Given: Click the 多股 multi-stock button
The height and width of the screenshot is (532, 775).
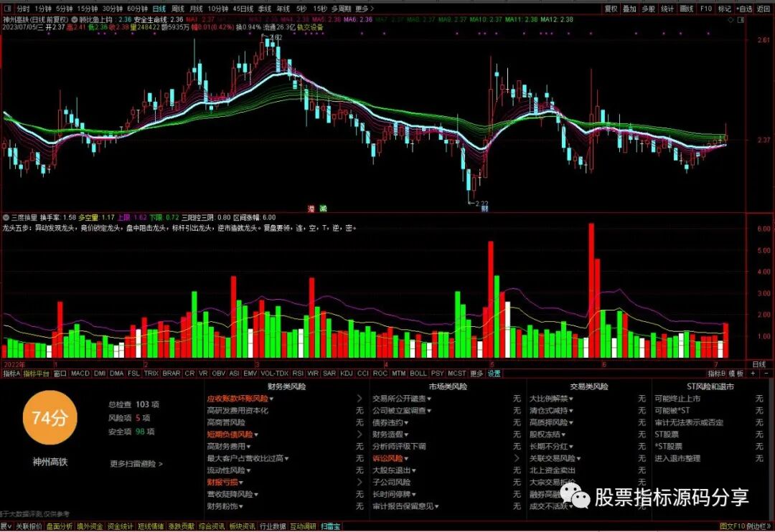Looking at the screenshot, I should 649,9.
